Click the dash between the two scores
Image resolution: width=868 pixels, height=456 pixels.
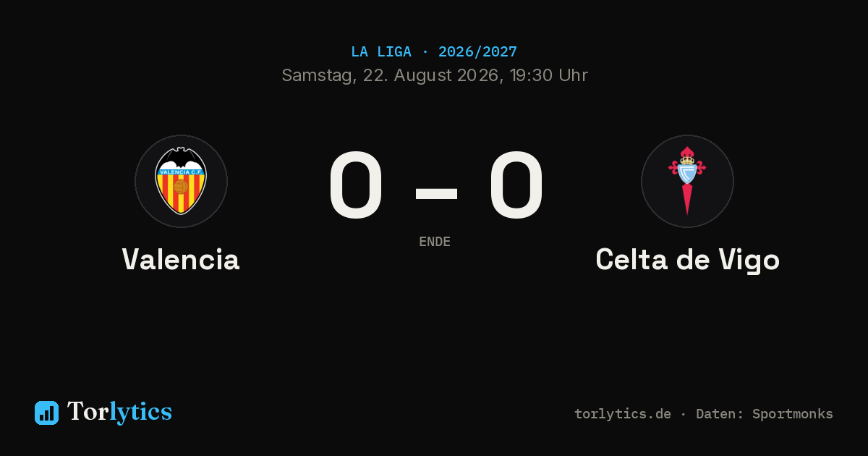coord(436,193)
